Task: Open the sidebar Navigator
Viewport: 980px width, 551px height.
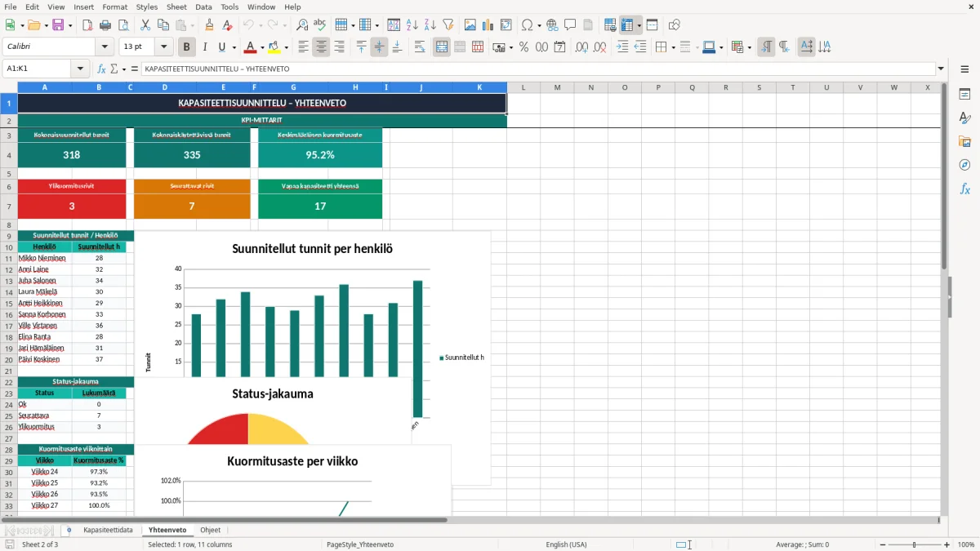Action: (x=964, y=166)
